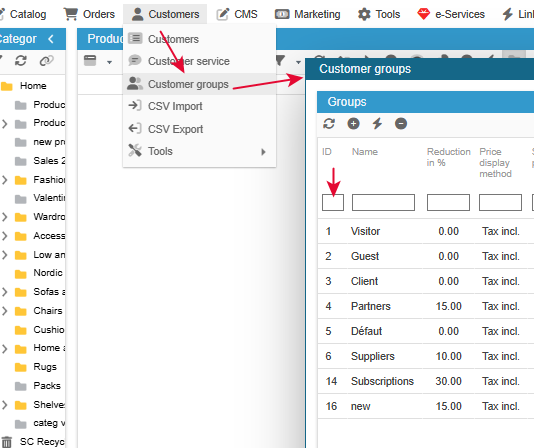
Task: Sort by the Name column header
Action: click(x=365, y=152)
